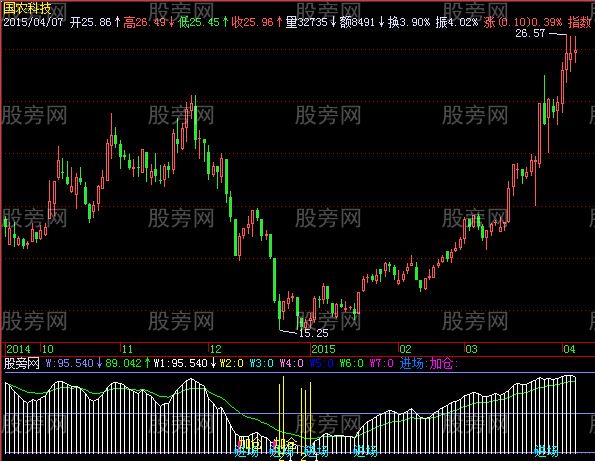Select the date 2015/04/07 in header
The height and width of the screenshot is (461, 595).
pyautogui.click(x=33, y=22)
